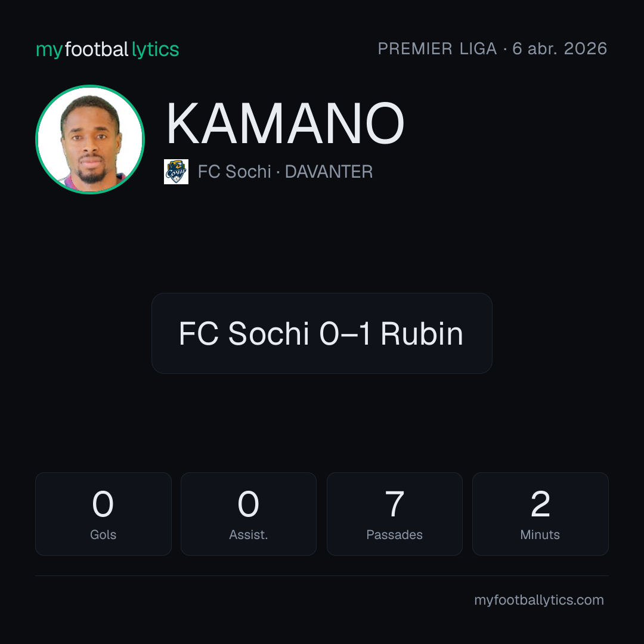644x644 pixels.
Task: Click the 0 assists value
Action: (x=249, y=504)
